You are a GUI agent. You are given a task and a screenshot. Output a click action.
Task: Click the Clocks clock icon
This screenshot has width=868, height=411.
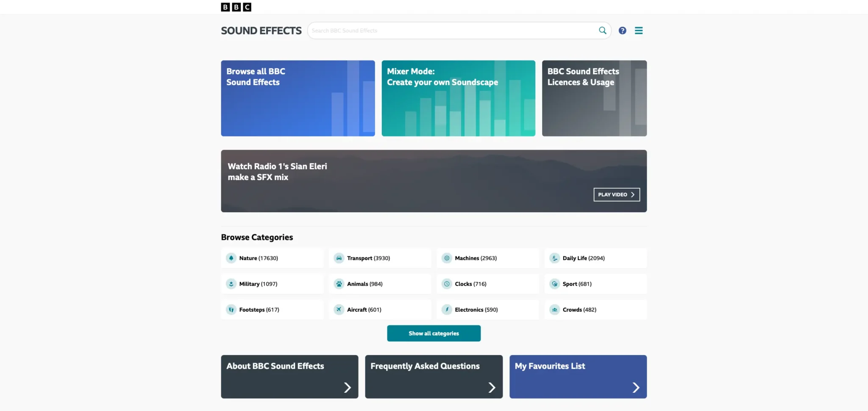point(447,284)
